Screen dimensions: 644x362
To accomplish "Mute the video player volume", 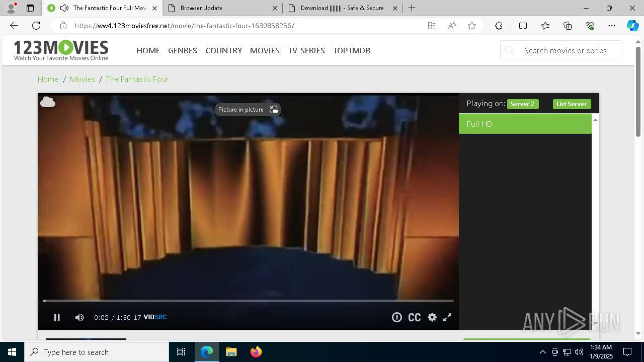I will 79,317.
